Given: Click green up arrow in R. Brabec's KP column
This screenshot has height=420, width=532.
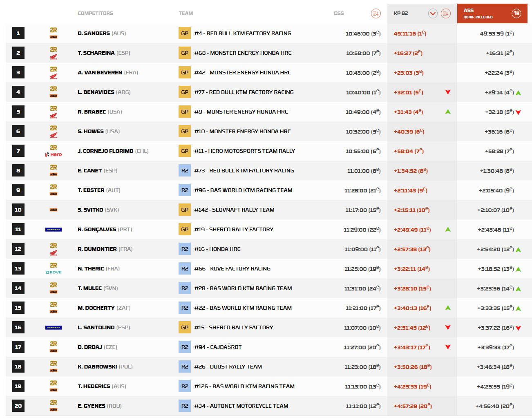Looking at the screenshot, I should click(x=448, y=112).
